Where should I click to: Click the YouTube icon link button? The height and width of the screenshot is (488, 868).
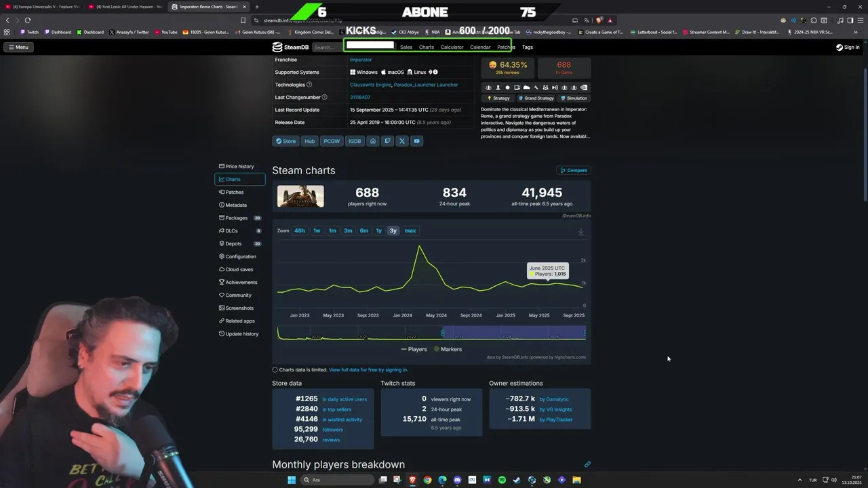[x=416, y=141]
